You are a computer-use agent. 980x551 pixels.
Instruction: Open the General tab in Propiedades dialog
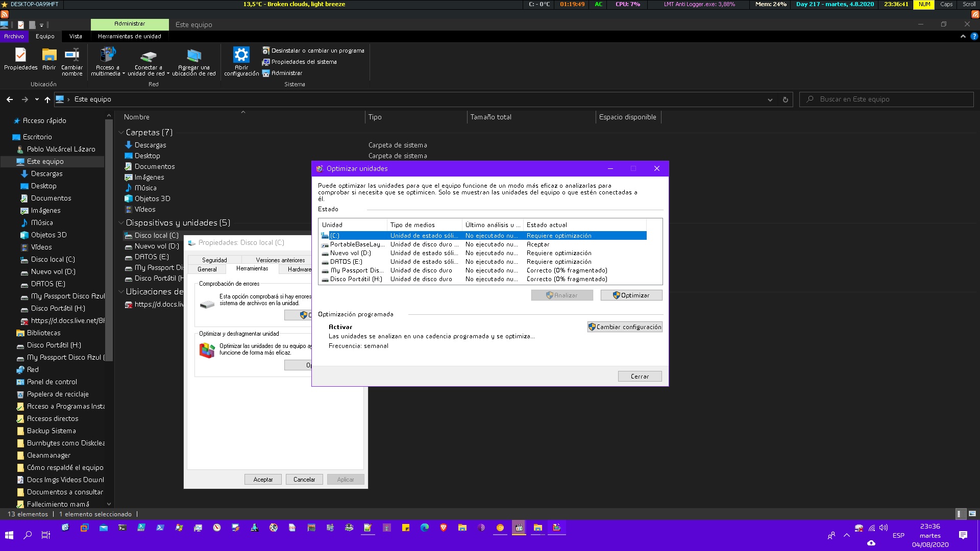pyautogui.click(x=207, y=269)
